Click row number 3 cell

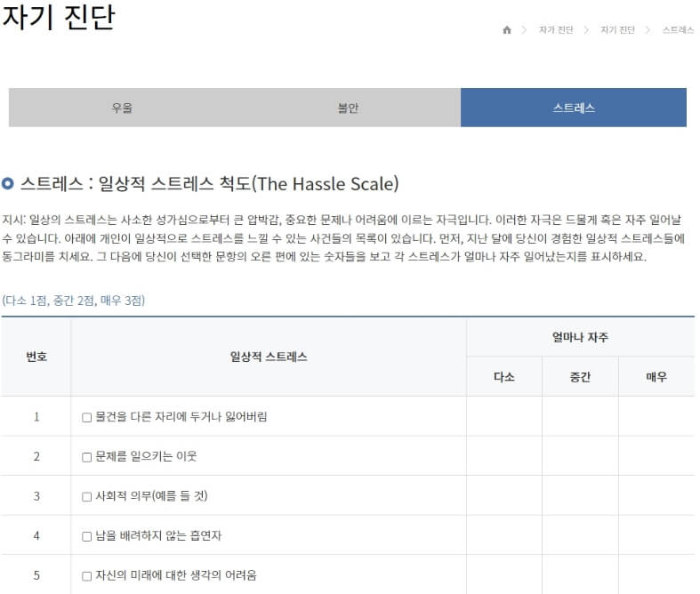(x=36, y=496)
